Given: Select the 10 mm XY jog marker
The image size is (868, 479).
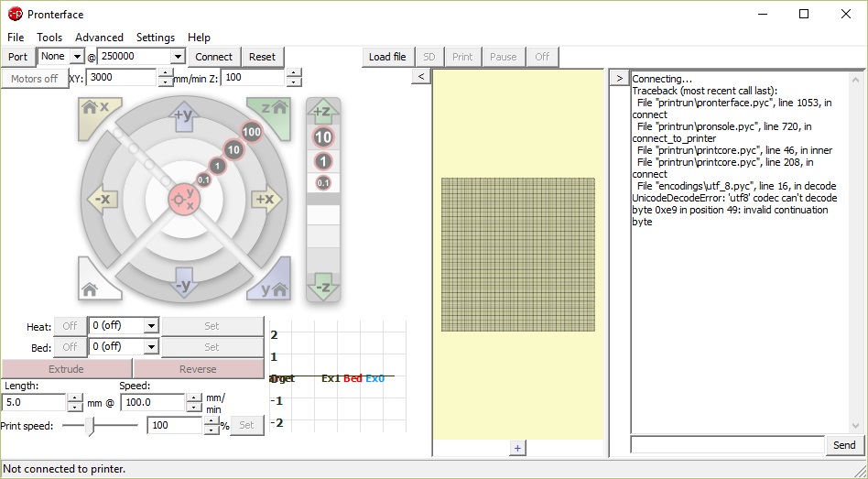Looking at the screenshot, I should pos(233,149).
